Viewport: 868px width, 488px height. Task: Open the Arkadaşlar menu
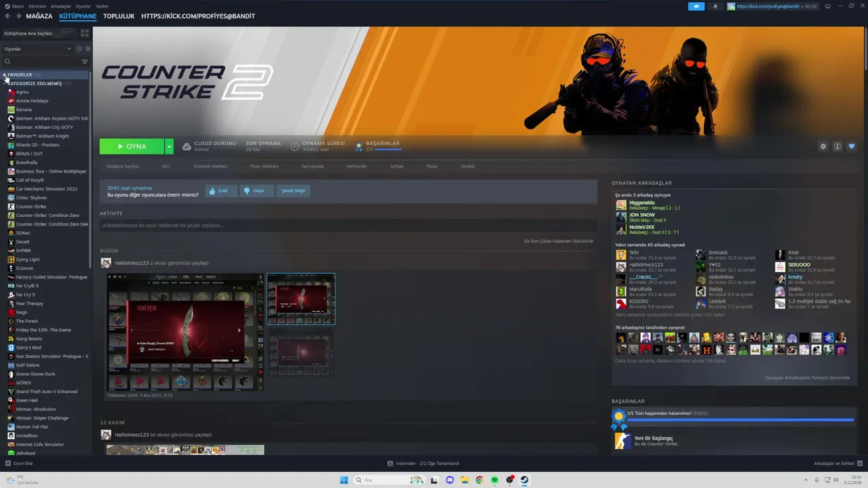tap(61, 6)
